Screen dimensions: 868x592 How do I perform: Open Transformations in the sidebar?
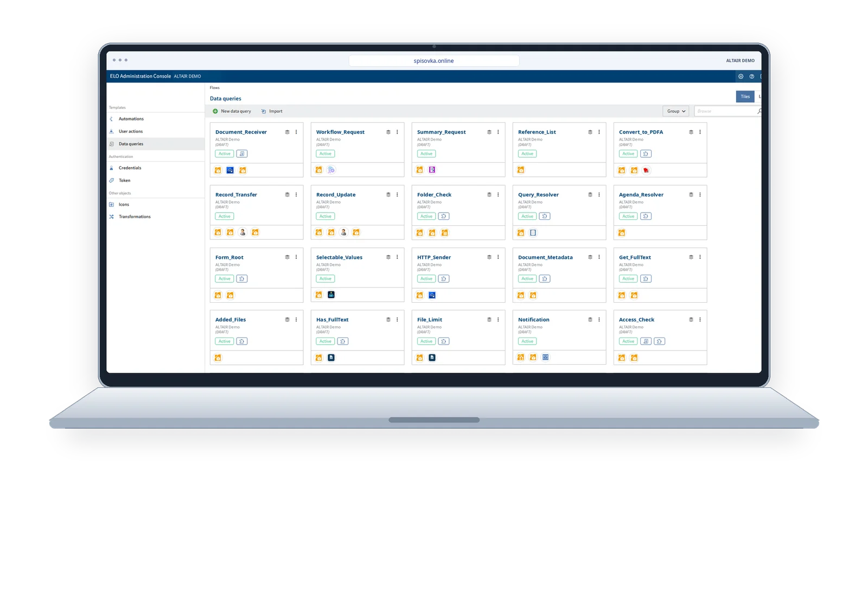(x=135, y=217)
